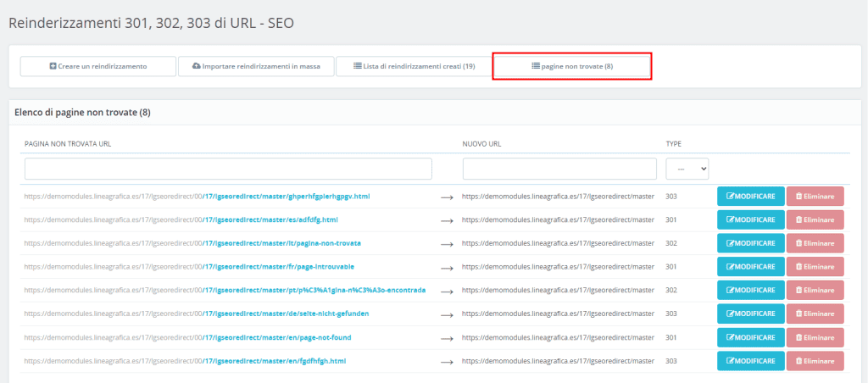The height and width of the screenshot is (383, 868).
Task: Modify the en/page-not-found redirect
Action: [751, 337]
